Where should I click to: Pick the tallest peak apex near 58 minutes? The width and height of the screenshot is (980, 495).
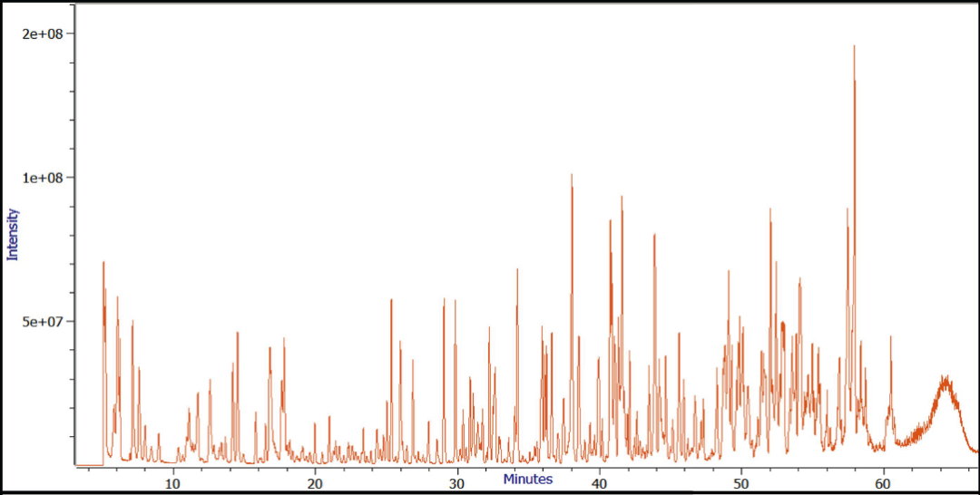[854, 46]
